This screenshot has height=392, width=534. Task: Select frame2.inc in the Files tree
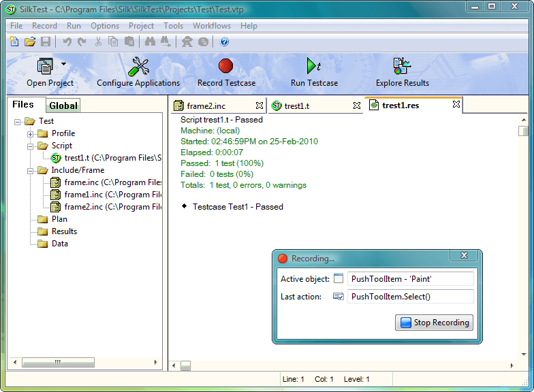(x=106, y=207)
